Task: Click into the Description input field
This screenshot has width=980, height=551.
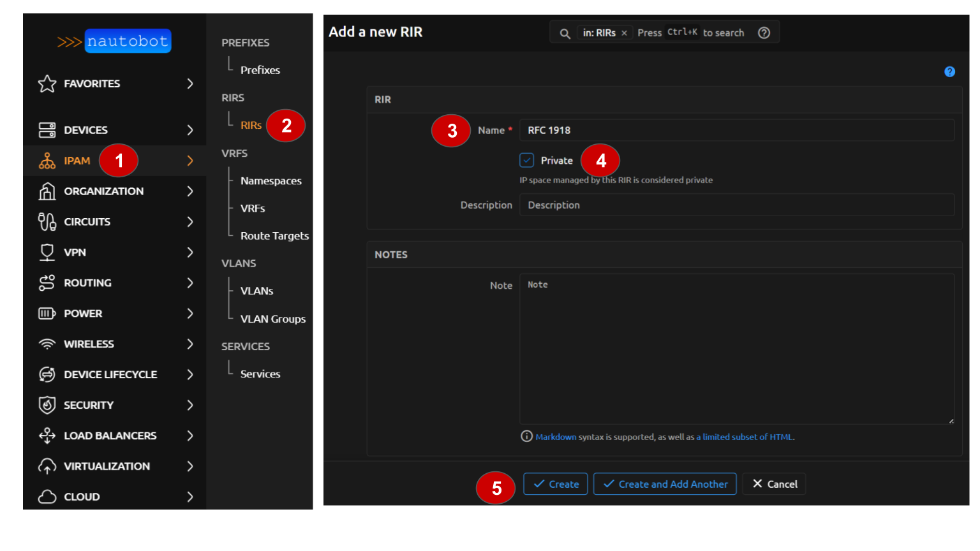Action: pos(736,205)
